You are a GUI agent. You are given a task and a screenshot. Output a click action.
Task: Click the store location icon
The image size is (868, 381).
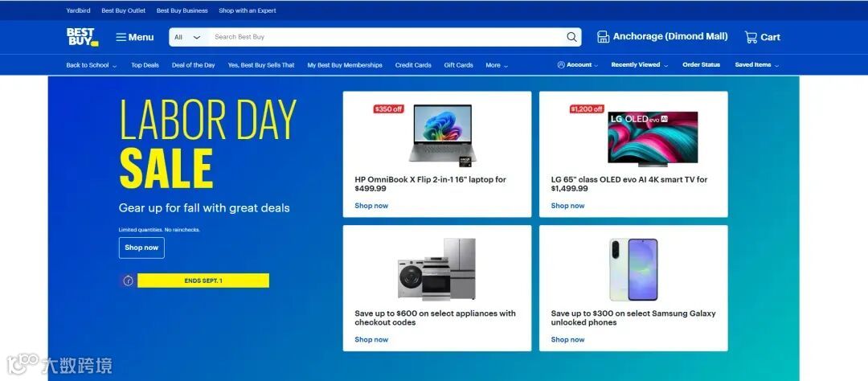pos(603,37)
